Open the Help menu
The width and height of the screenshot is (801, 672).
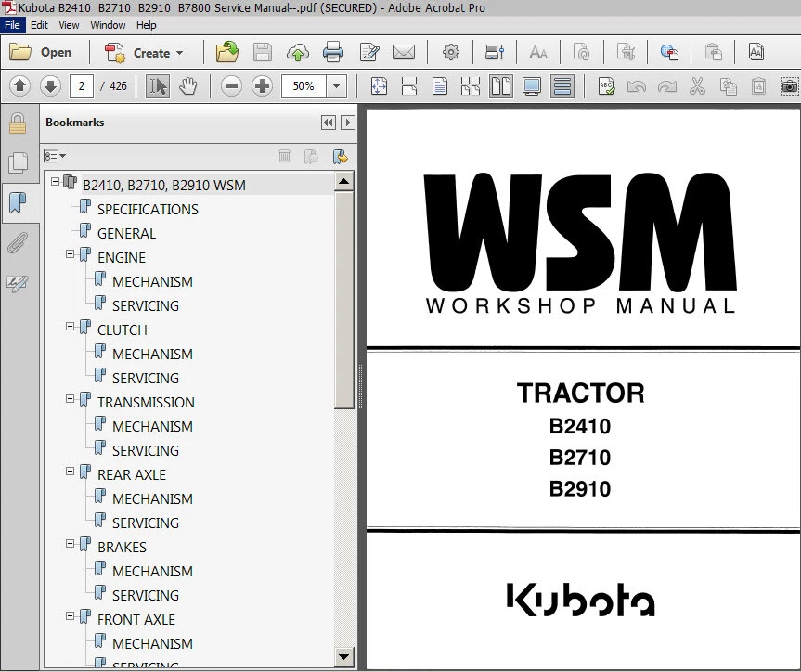pos(146,25)
